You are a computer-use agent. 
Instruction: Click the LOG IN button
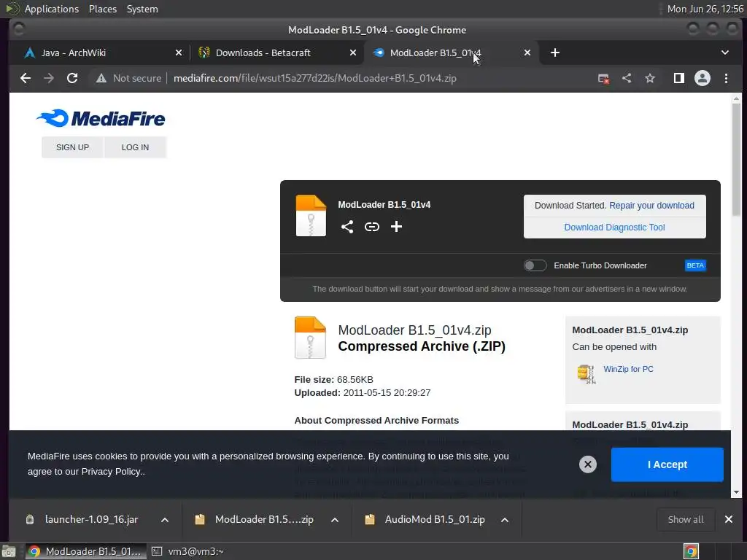[x=135, y=147]
